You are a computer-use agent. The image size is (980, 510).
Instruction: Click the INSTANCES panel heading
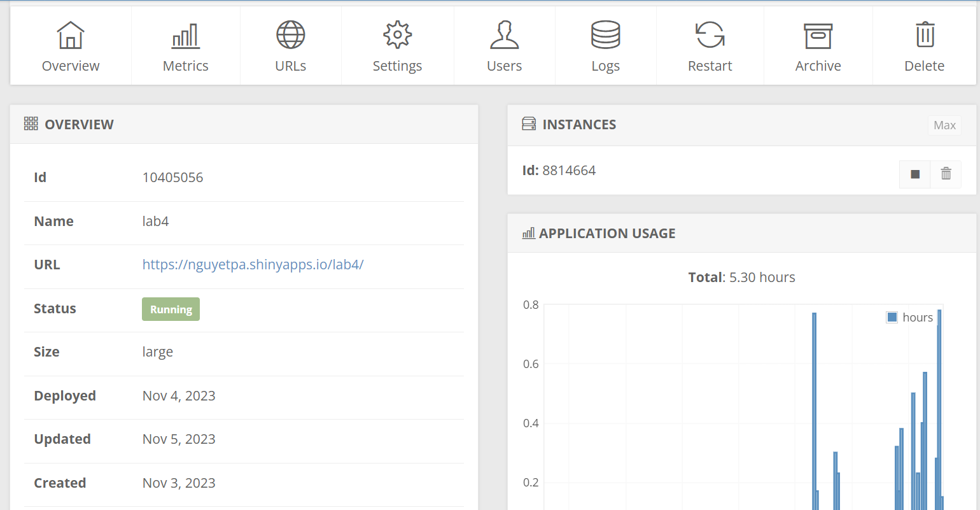coord(579,125)
